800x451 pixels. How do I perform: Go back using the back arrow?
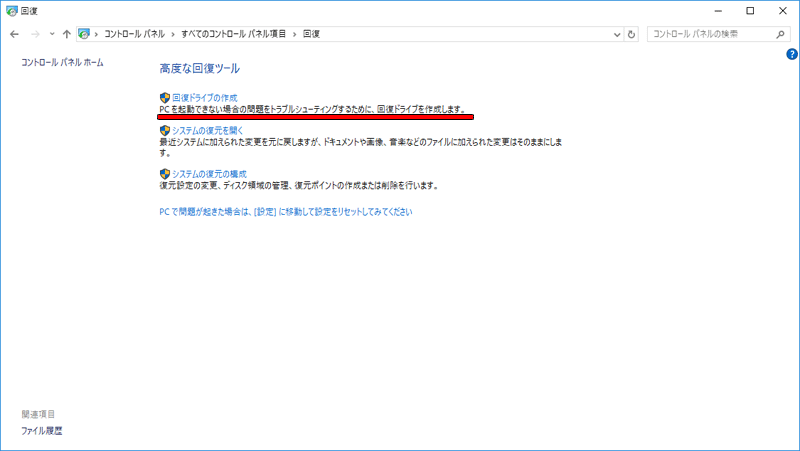click(x=14, y=34)
